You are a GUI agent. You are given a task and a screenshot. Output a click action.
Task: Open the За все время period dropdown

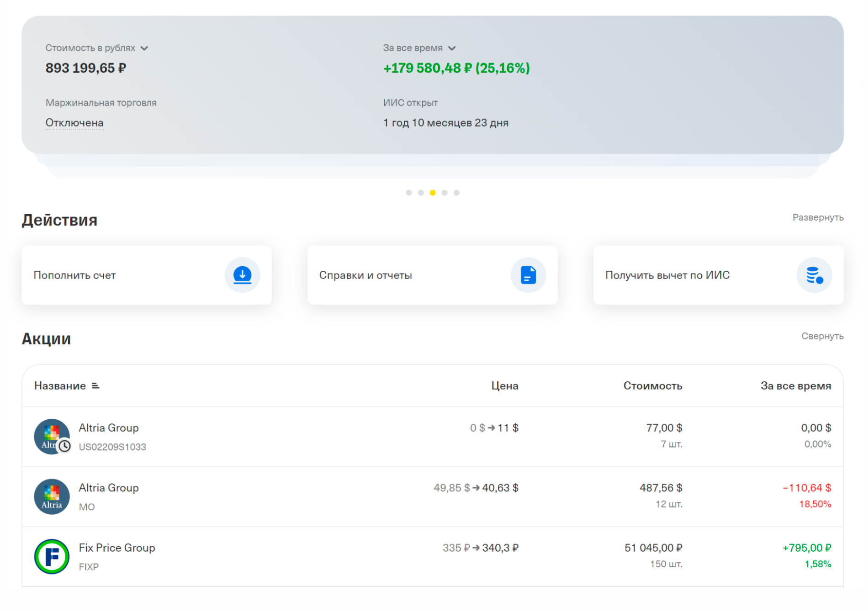tap(419, 48)
